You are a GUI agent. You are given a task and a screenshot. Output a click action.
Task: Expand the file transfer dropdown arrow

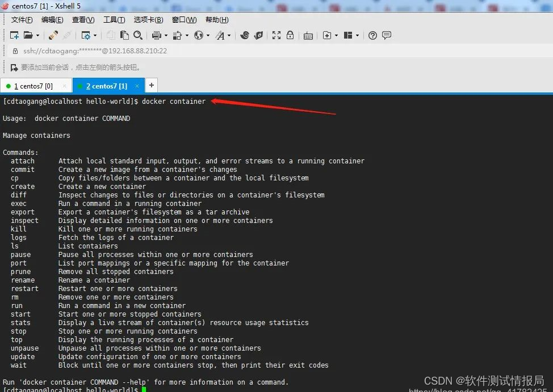click(187, 35)
